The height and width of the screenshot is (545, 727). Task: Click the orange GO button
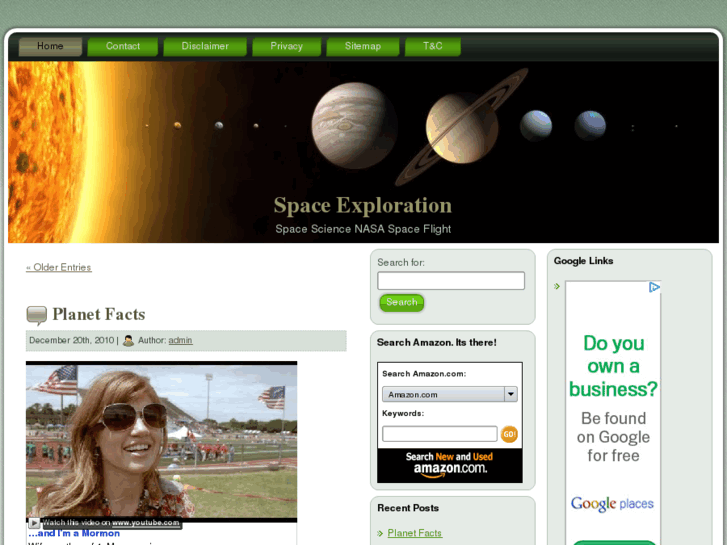pyautogui.click(x=509, y=434)
